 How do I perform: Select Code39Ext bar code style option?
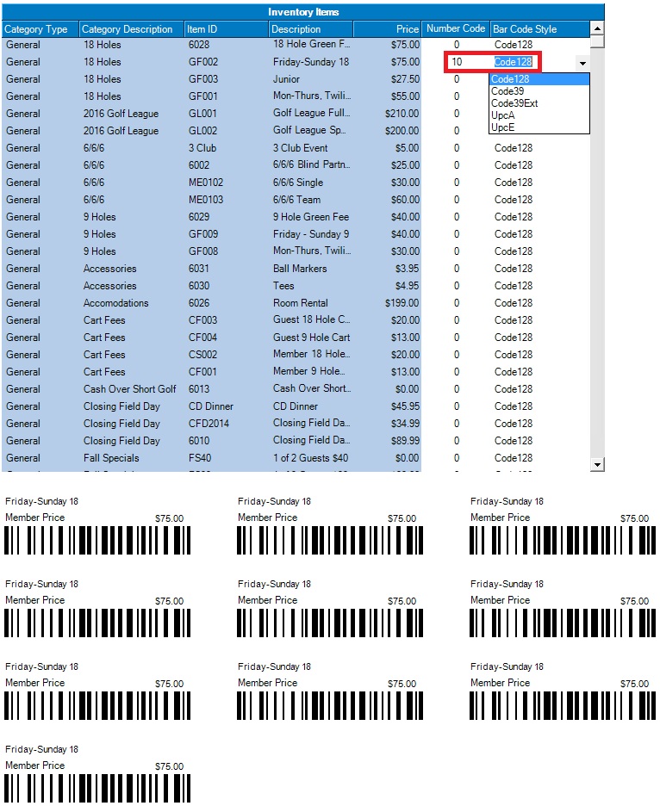coord(514,103)
